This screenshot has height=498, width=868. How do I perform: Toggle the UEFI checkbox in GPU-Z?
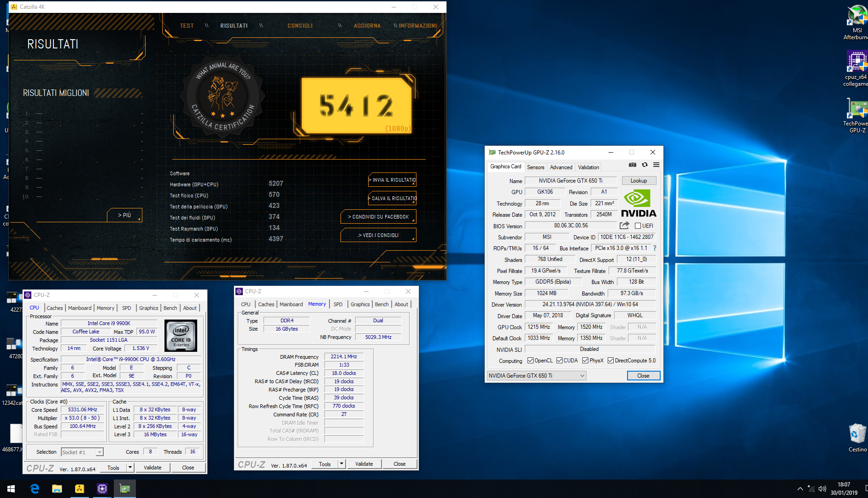(638, 226)
